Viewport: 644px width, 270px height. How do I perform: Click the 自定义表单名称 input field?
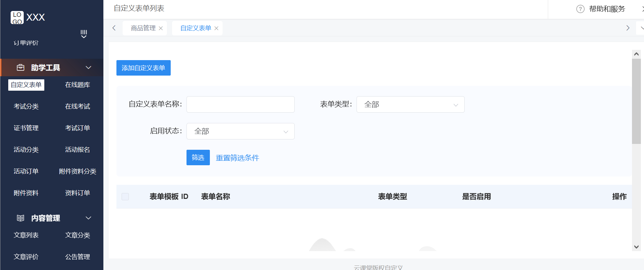tap(240, 104)
